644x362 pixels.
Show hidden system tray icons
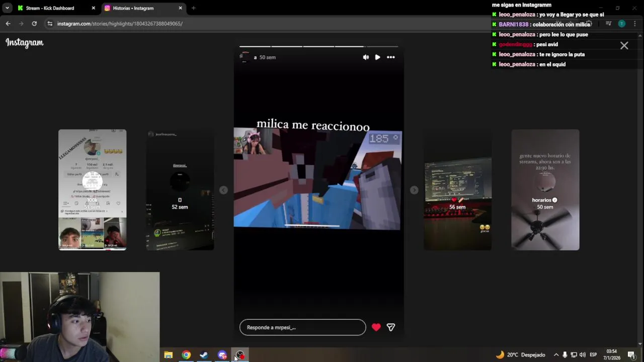pyautogui.click(x=556, y=355)
